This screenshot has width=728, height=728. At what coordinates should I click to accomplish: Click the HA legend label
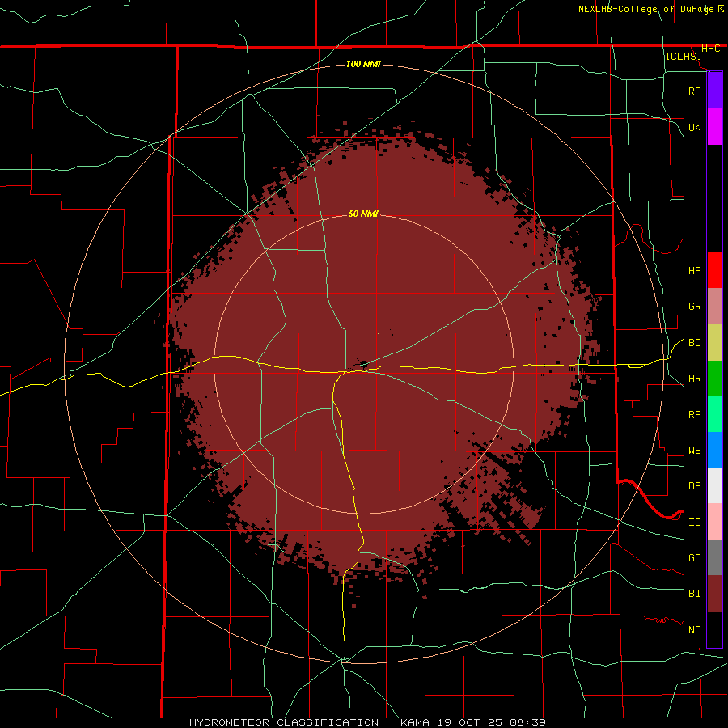pyautogui.click(x=694, y=271)
